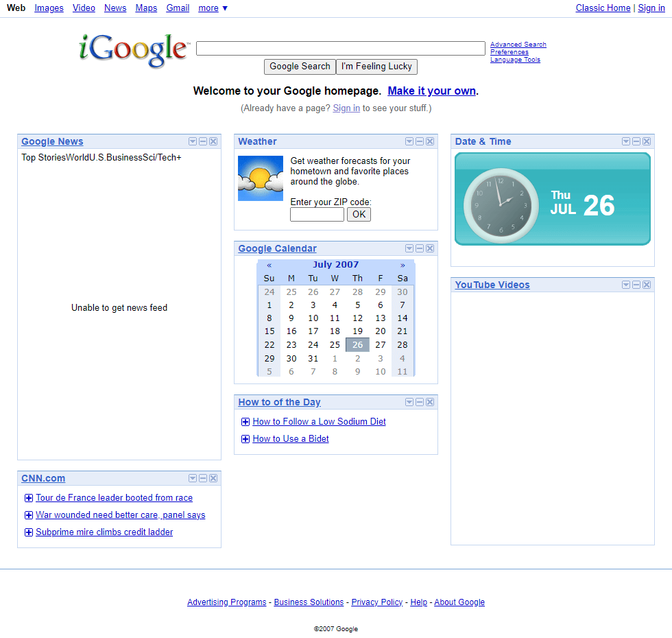The image size is (672, 638).
Task: Open the YouTube Videos gadget menu
Action: pos(626,285)
